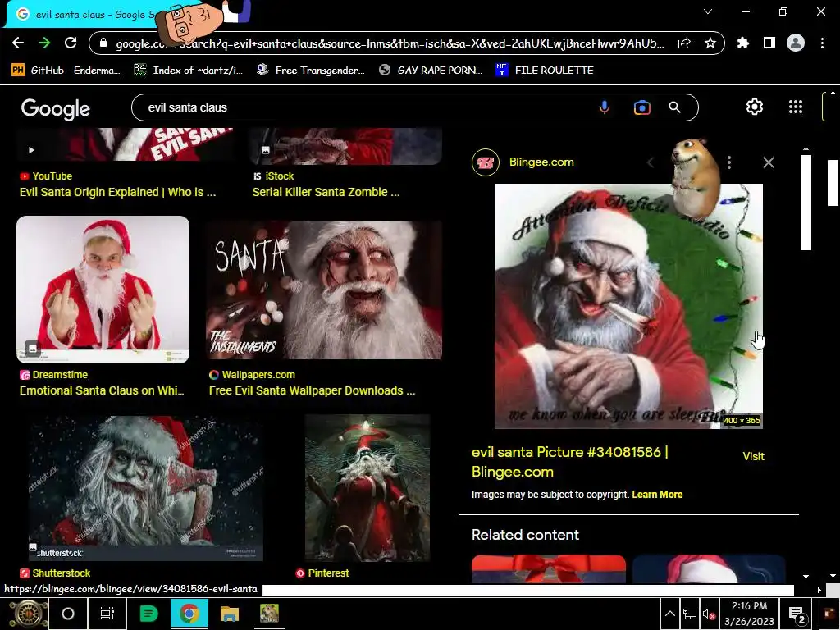Image resolution: width=840 pixels, height=630 pixels.
Task: Close the image preview panel
Action: click(x=768, y=162)
